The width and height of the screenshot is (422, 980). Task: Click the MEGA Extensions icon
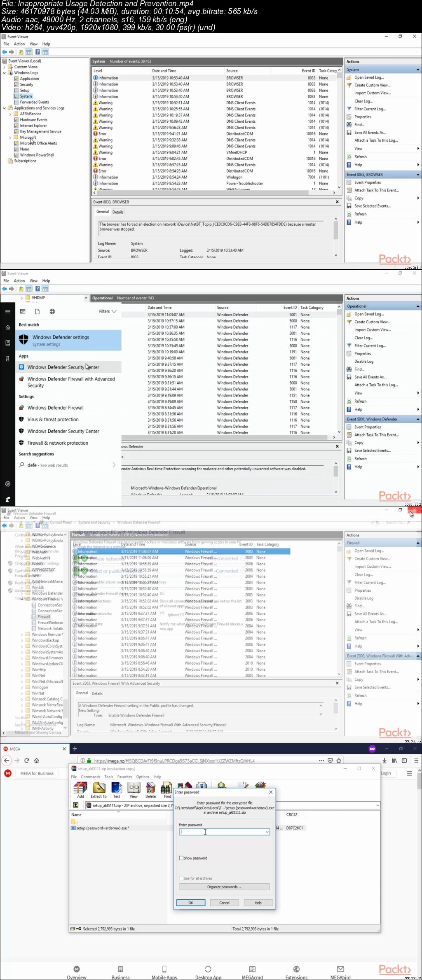coord(296,969)
